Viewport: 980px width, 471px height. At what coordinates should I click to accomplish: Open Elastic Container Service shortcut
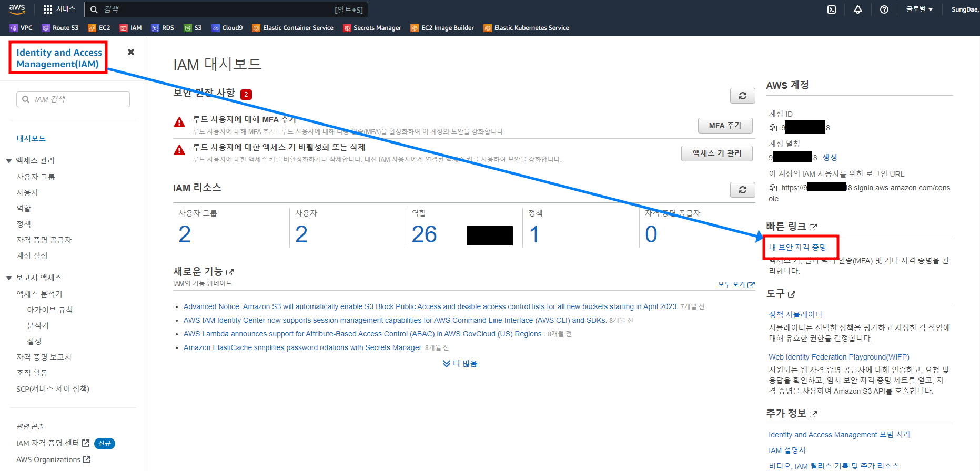292,28
